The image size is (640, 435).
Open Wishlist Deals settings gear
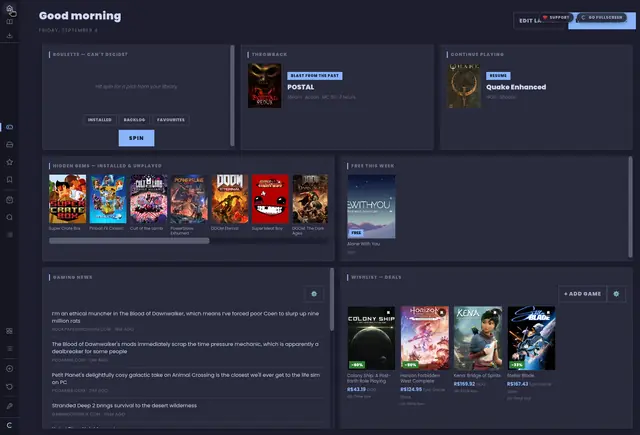(x=616, y=294)
